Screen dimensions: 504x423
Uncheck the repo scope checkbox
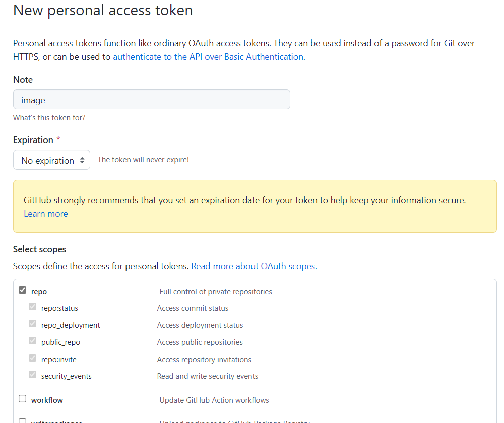(22, 290)
